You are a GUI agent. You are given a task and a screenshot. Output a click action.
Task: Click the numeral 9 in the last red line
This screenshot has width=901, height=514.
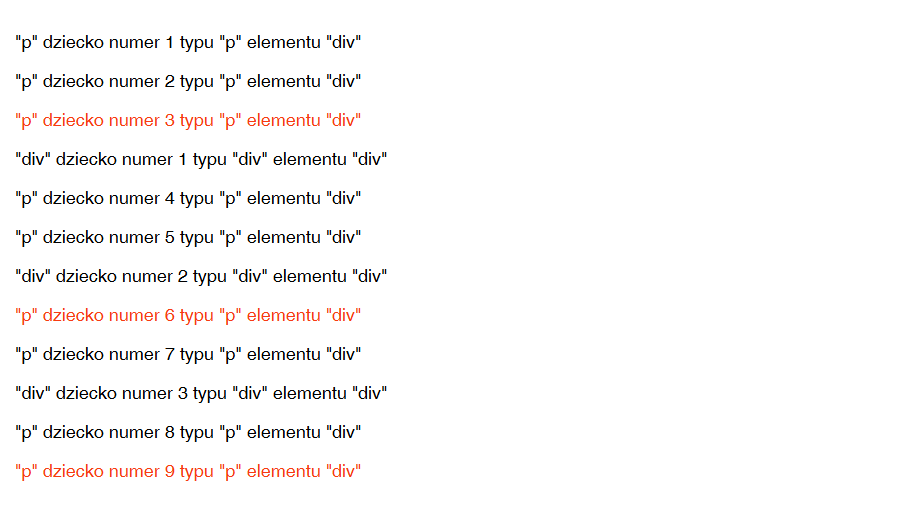click(x=169, y=472)
